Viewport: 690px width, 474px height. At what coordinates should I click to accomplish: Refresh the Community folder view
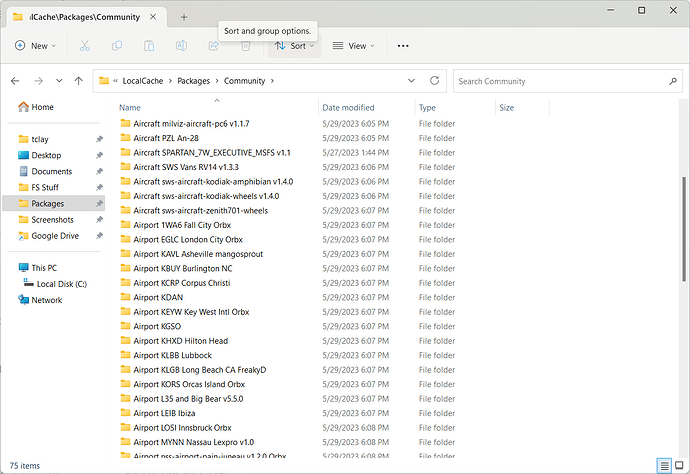[x=434, y=81]
